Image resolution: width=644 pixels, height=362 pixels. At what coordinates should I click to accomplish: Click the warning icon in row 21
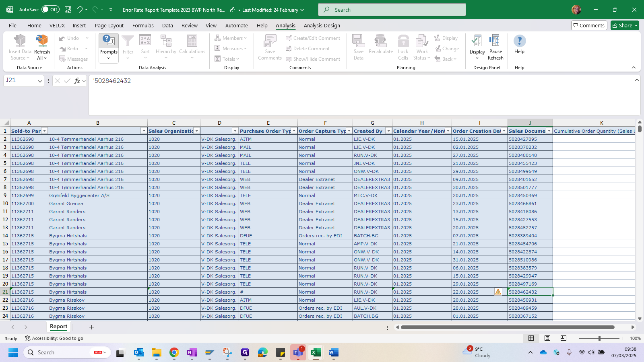(498, 292)
